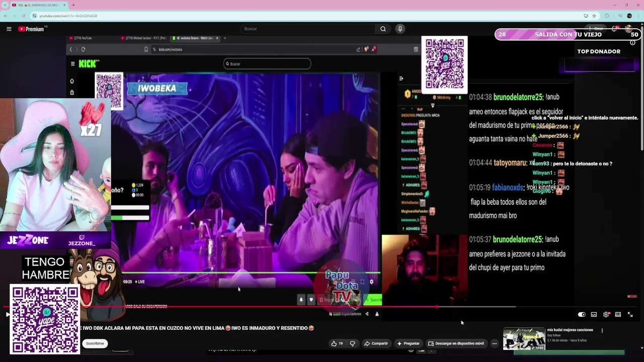The height and width of the screenshot is (362, 644).
Task: Click scrollbar down arrow
Action: [642, 347]
